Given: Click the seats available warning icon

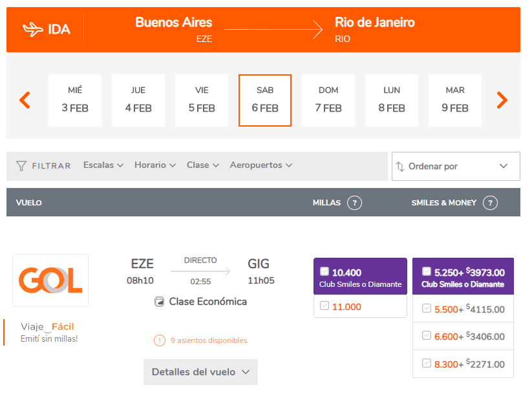Looking at the screenshot, I should [159, 340].
